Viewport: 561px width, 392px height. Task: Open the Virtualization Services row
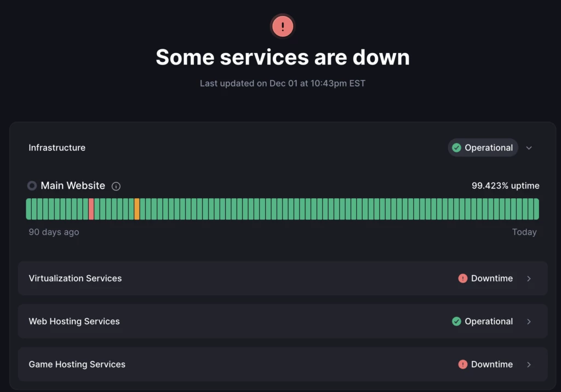[75, 279]
